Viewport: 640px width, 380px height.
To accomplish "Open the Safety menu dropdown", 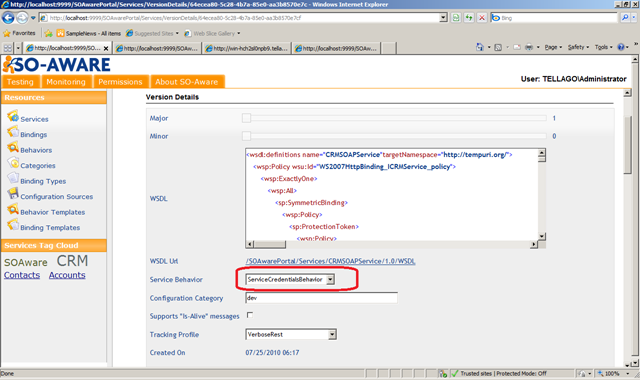I will pos(578,47).
